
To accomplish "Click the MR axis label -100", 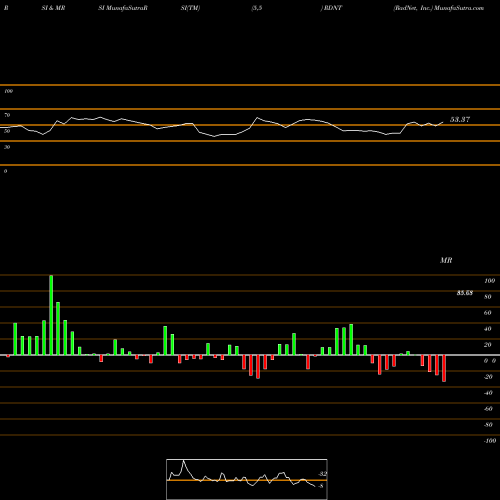I will click(490, 441).
